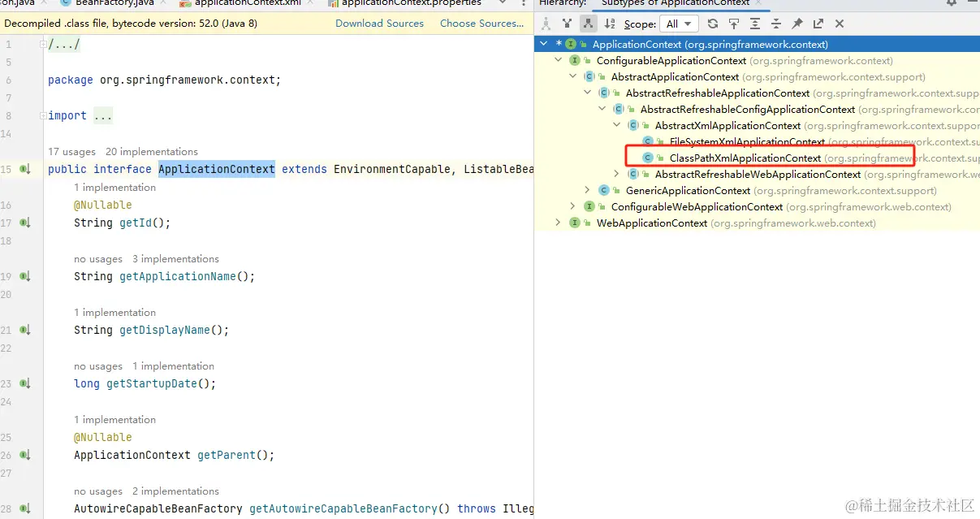Click Choose Sources link
Image resolution: width=980 pixels, height=519 pixels.
481,24
